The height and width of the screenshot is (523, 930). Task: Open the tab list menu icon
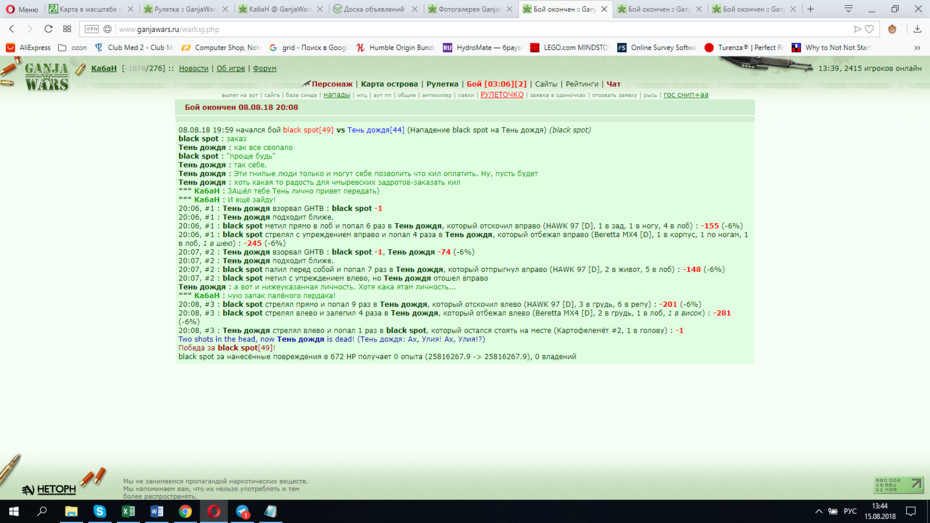(x=849, y=9)
